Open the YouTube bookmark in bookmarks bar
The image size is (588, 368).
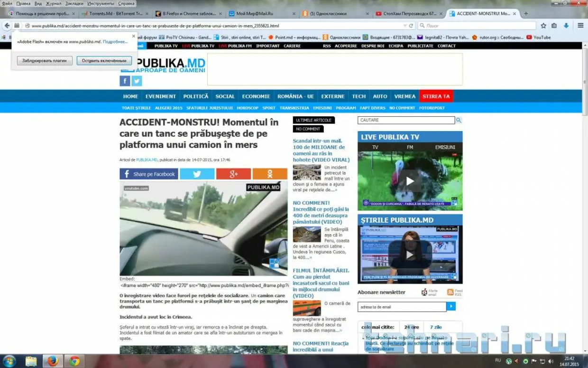pos(538,37)
